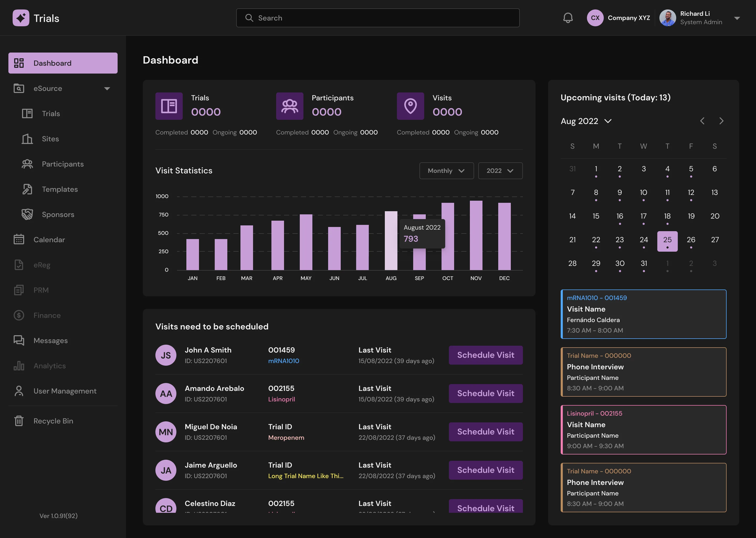
Task: Click the Analytics bar chart icon
Action: coord(19,366)
